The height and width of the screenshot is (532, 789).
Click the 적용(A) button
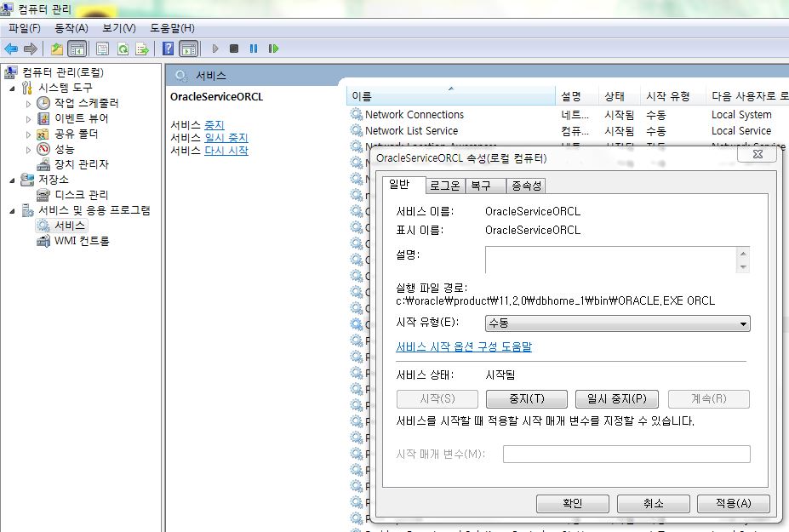coord(733,503)
